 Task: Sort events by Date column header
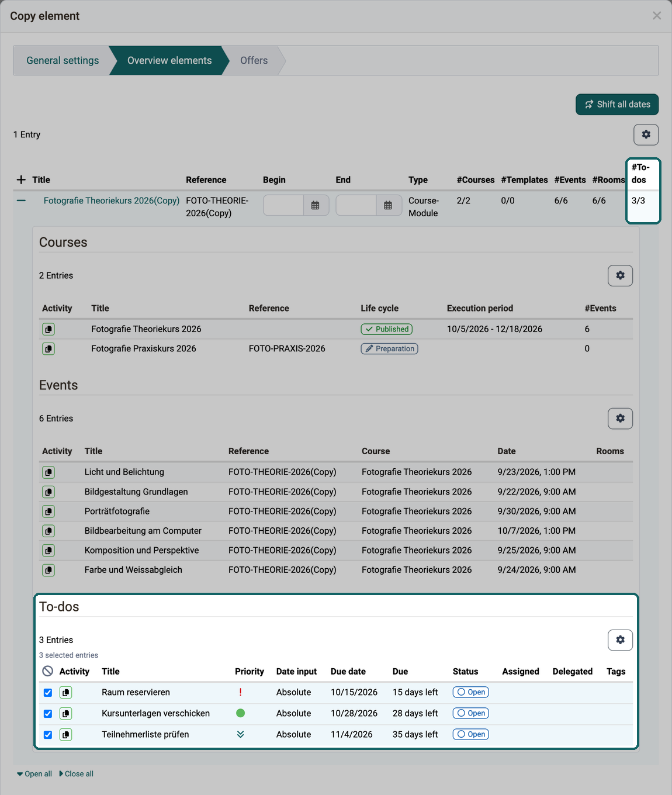507,451
